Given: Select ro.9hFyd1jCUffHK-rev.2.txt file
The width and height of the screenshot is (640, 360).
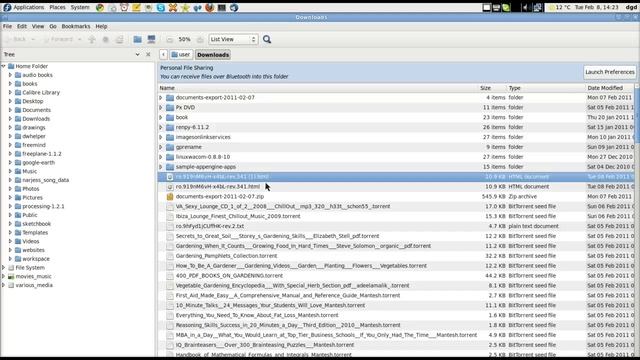Looking at the screenshot, I should click(209, 226).
